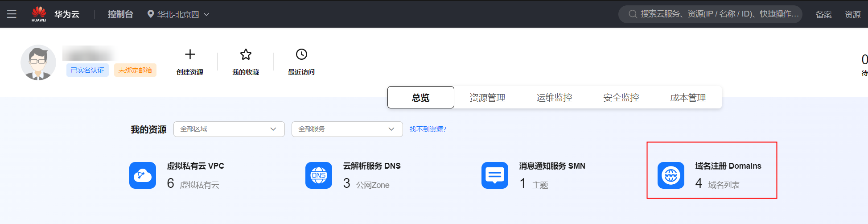Switch to the 成本管理 tab
Screen dimensions: 868x224
click(x=688, y=98)
